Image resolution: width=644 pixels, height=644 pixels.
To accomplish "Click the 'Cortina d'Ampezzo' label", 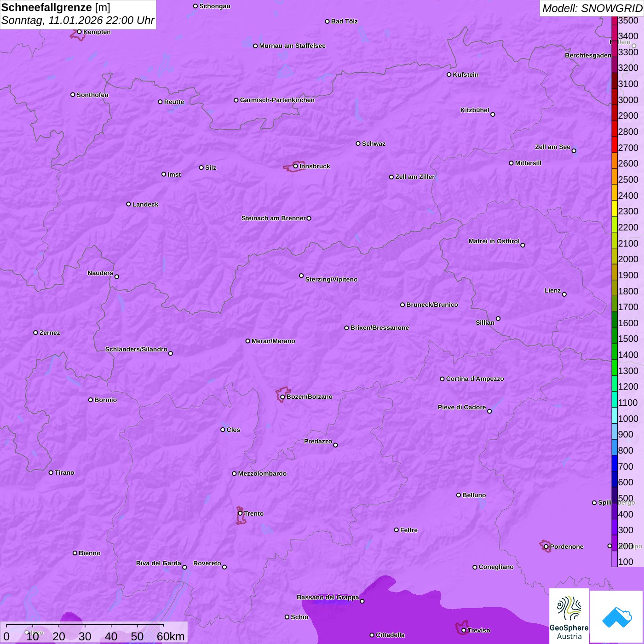I will [x=475, y=379].
